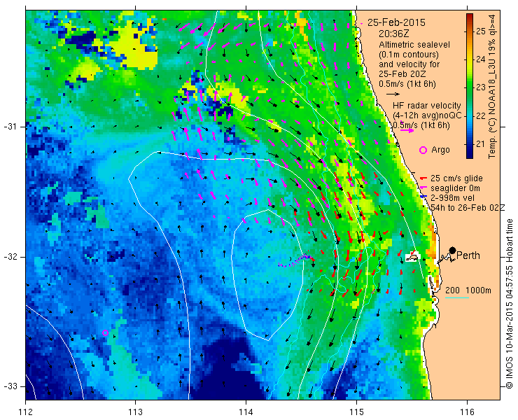Click the longitude 116 axis label

tap(467, 412)
